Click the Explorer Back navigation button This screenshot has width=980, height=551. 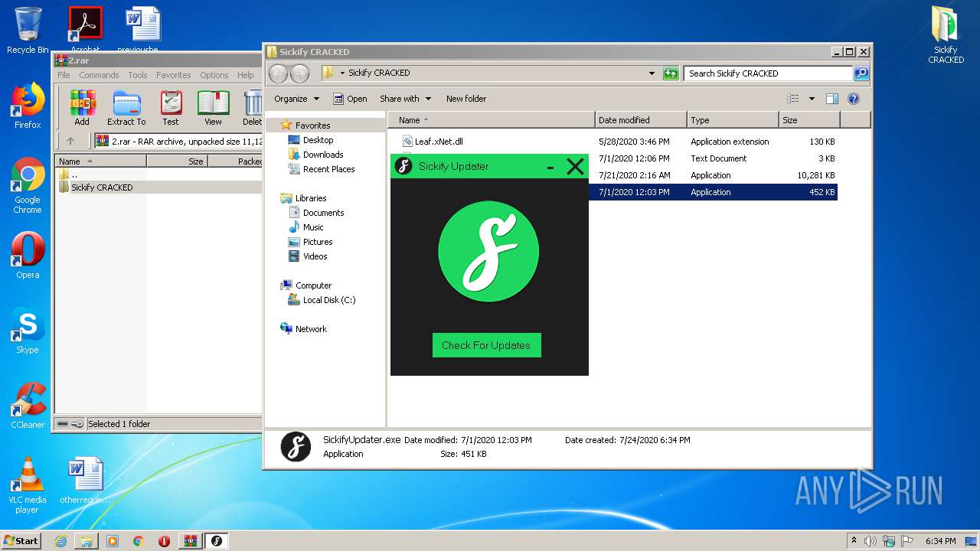(278, 73)
